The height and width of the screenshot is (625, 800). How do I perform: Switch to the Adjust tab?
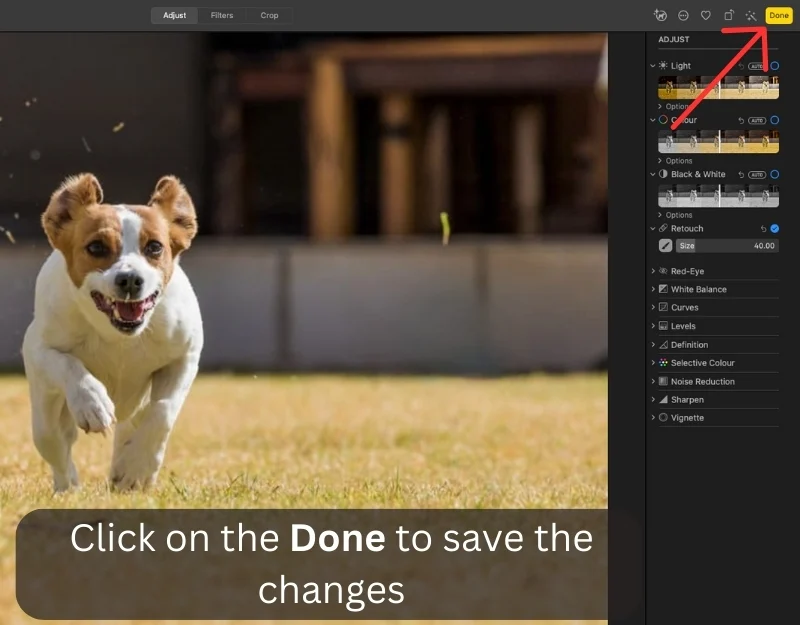coord(174,15)
